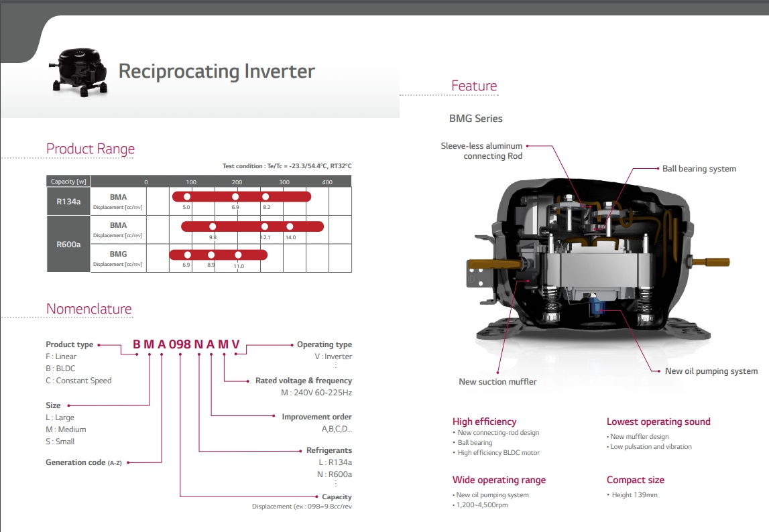Click the 14.0 displacement dot on R600a BMA bar
Viewport: 769px width, 532px height.
290,226
